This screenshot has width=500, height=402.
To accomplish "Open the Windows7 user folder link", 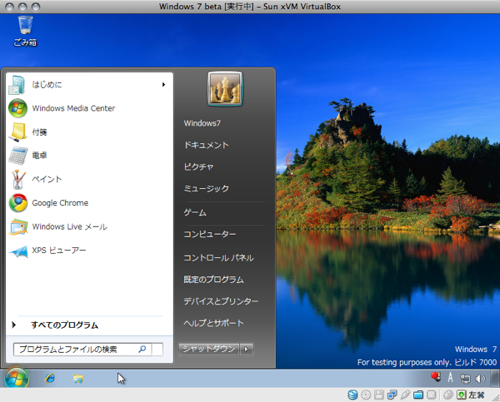I will [202, 123].
